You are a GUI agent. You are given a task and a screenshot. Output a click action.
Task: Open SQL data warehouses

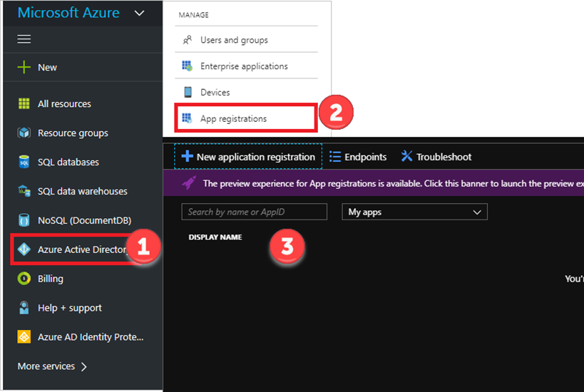click(x=83, y=191)
